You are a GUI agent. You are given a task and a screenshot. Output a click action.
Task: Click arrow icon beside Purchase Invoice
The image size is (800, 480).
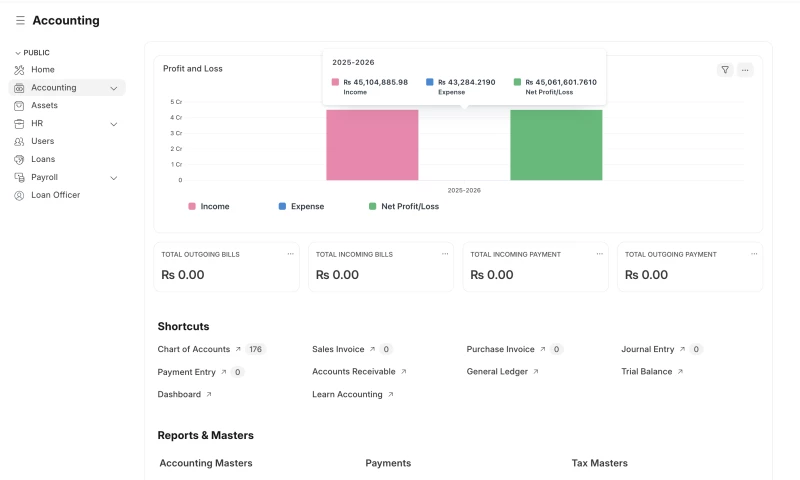[543, 349]
